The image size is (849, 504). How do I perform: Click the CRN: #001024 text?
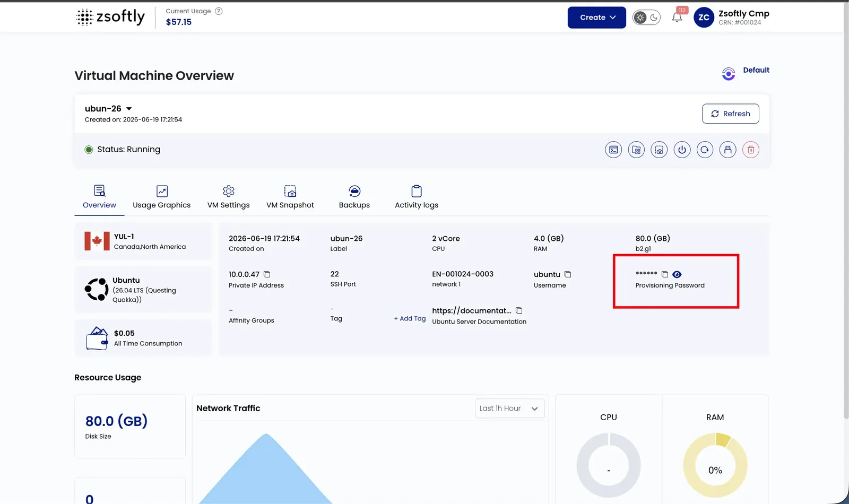[740, 23]
